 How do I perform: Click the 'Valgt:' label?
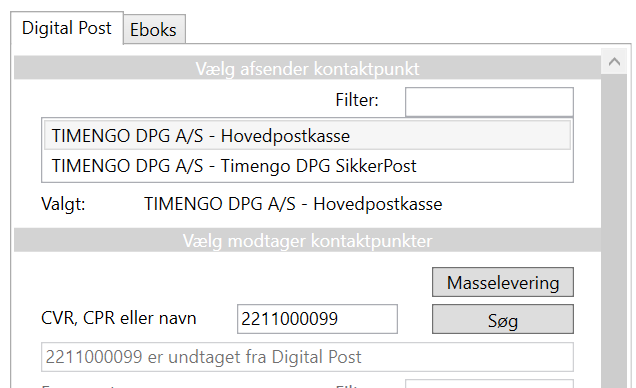click(x=63, y=204)
